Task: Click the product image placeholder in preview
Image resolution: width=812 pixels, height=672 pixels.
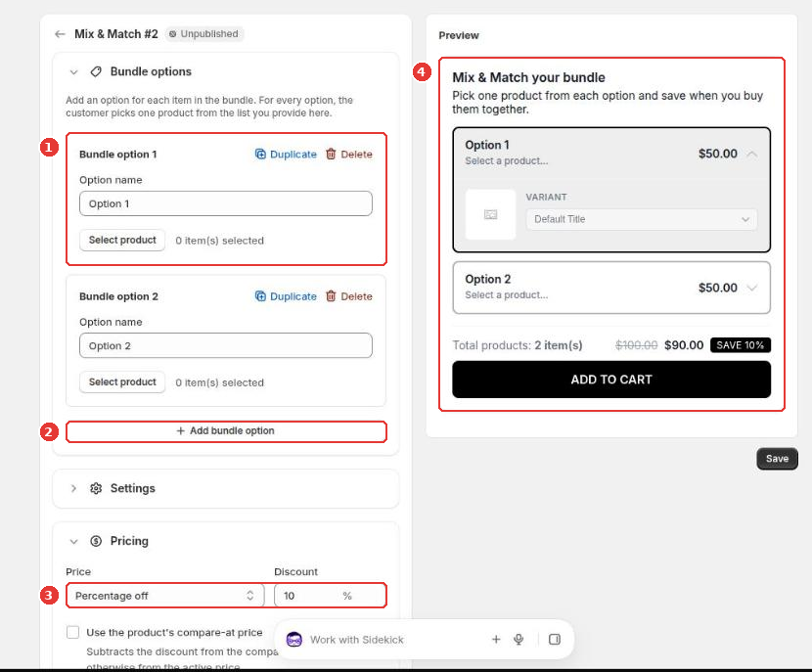Action: coord(490,214)
